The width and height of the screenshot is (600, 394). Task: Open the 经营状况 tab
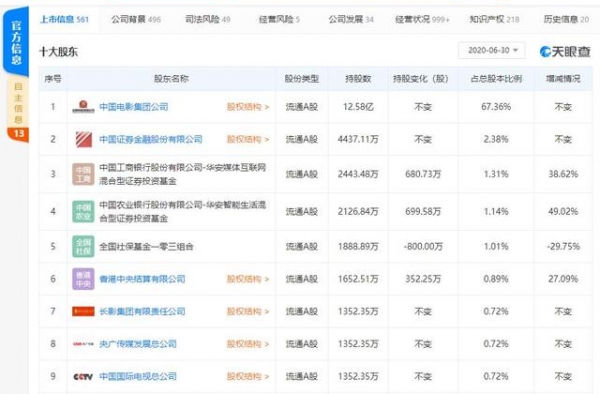(422, 19)
